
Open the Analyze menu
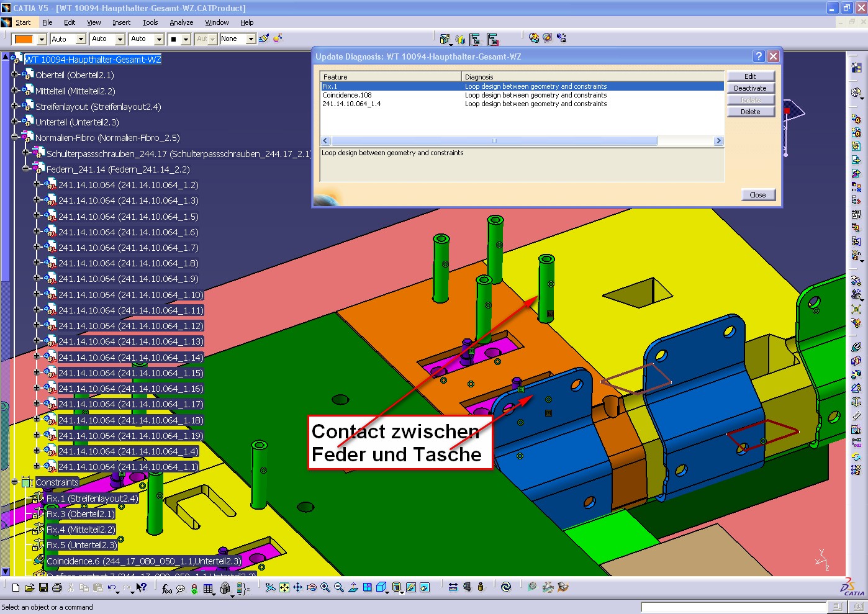[x=181, y=22]
